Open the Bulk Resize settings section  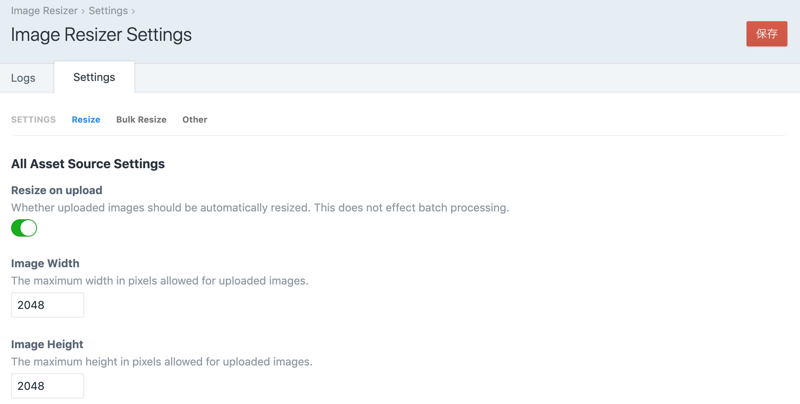(141, 120)
